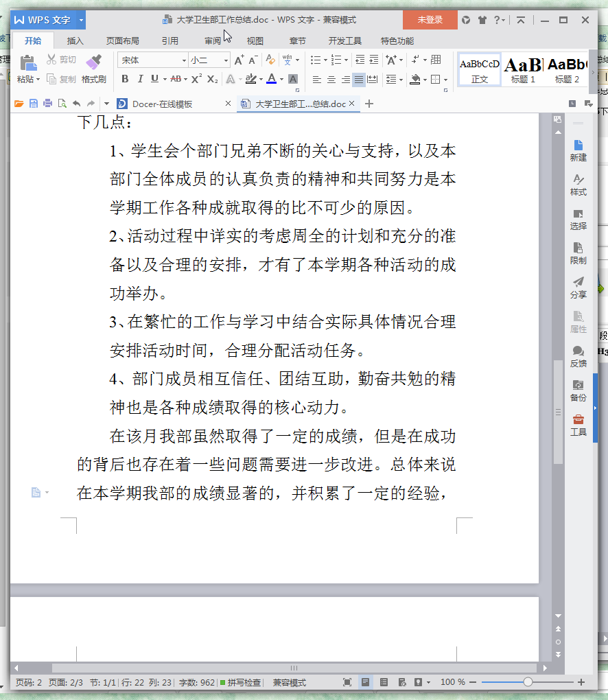This screenshot has width=608, height=700.
Task: Click the superscript X² icon
Action: [x=196, y=80]
